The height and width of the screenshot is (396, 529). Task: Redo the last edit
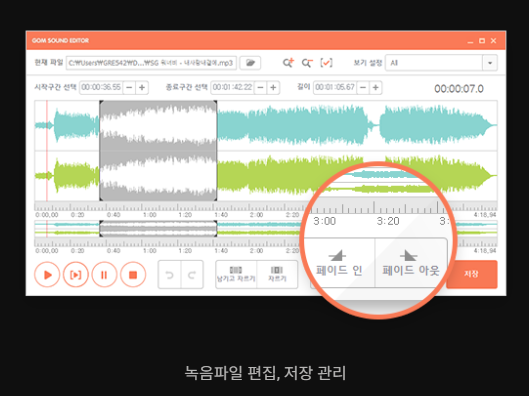pos(192,275)
